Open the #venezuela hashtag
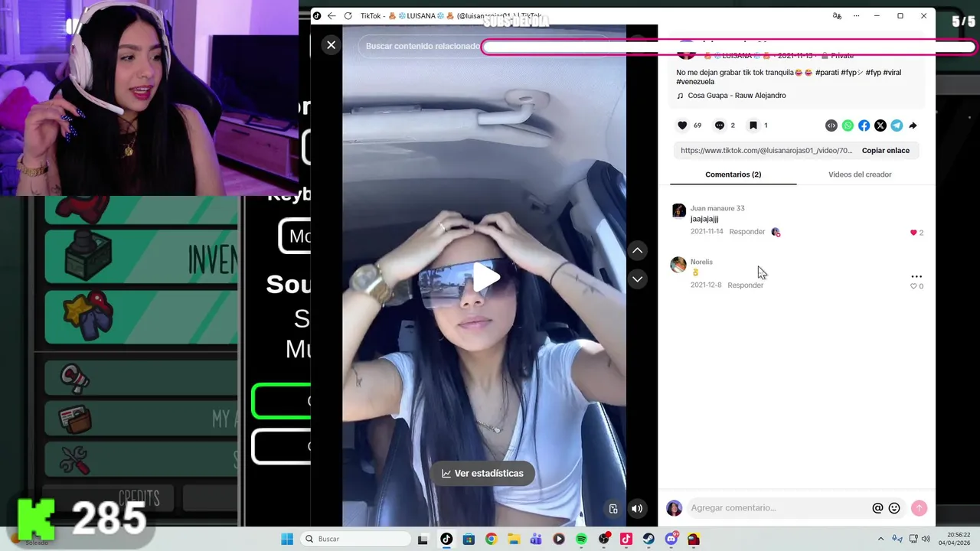980x551 pixels. tap(695, 82)
